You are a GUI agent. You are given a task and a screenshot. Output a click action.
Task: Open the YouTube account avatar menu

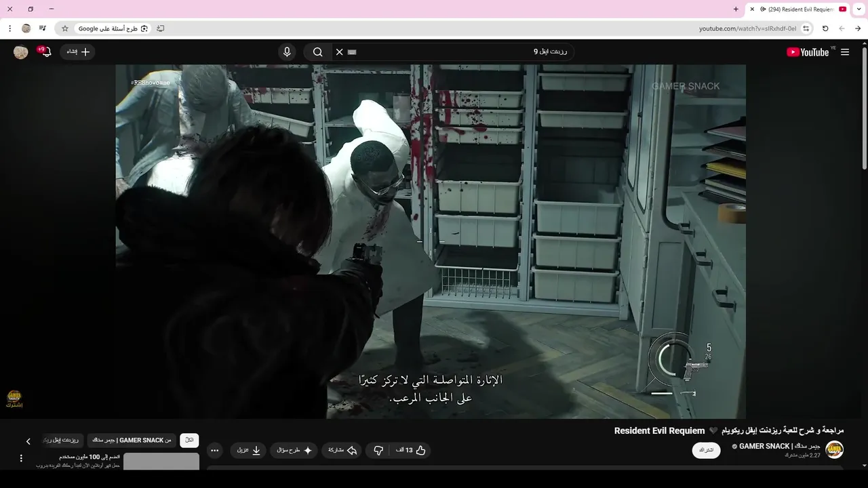point(21,52)
